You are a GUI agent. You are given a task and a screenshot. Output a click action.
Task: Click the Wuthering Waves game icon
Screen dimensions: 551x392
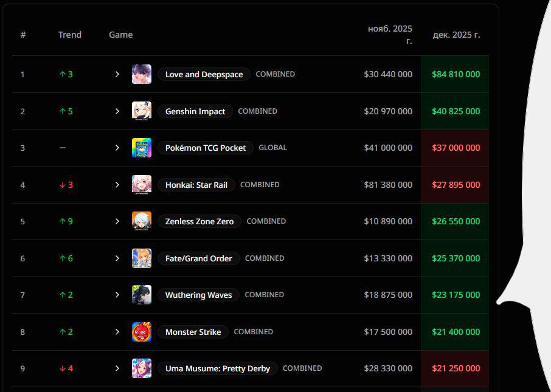[x=142, y=295]
